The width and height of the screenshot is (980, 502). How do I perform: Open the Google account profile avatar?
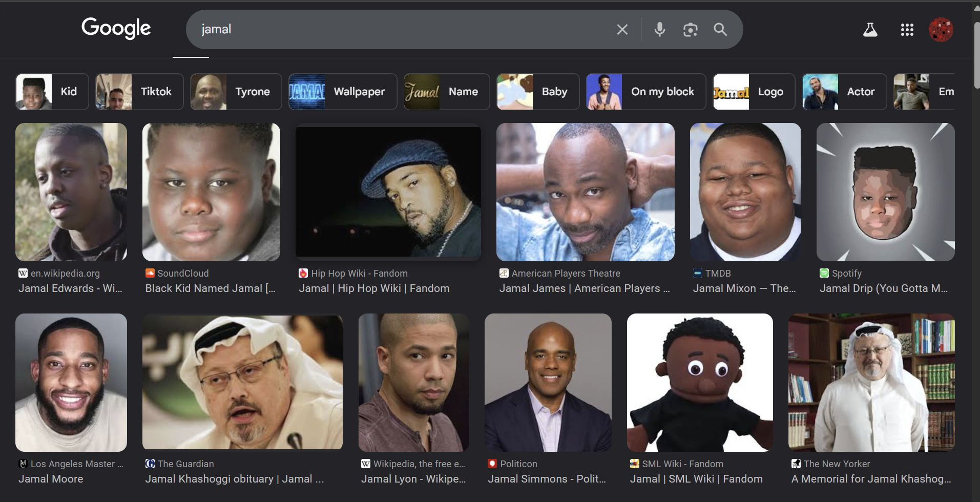941,30
